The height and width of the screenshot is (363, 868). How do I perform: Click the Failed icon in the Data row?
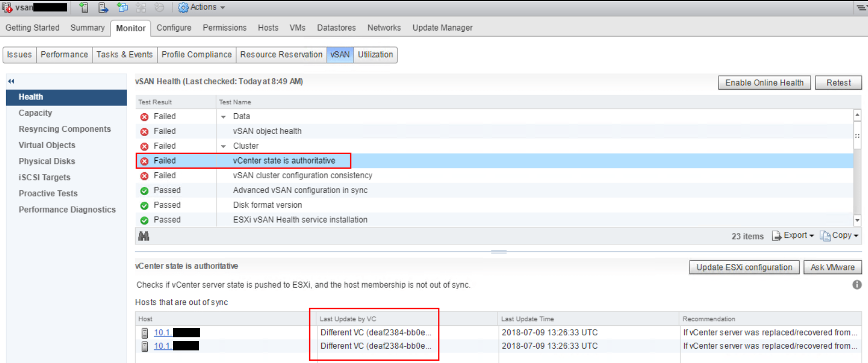(x=144, y=117)
